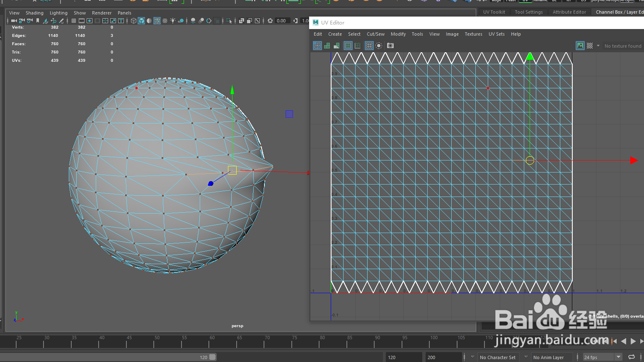Toggle Isolate Select icon in viewport toolbar

(x=229, y=21)
